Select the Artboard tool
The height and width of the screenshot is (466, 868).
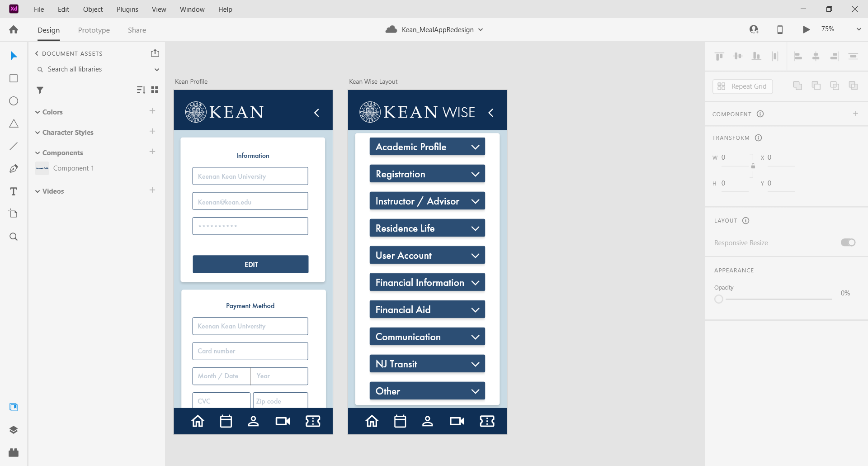tap(14, 214)
